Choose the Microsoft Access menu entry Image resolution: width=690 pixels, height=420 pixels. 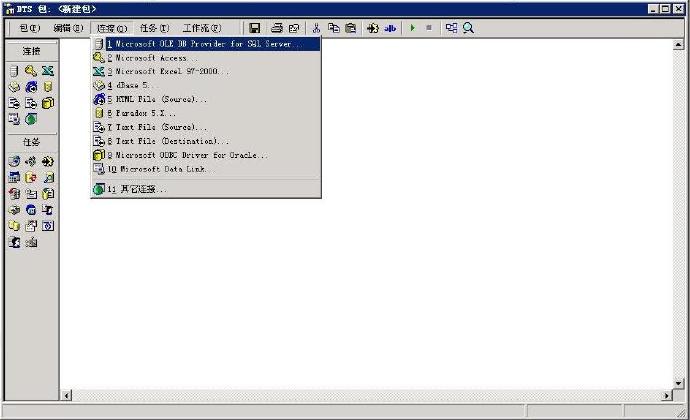206,58
